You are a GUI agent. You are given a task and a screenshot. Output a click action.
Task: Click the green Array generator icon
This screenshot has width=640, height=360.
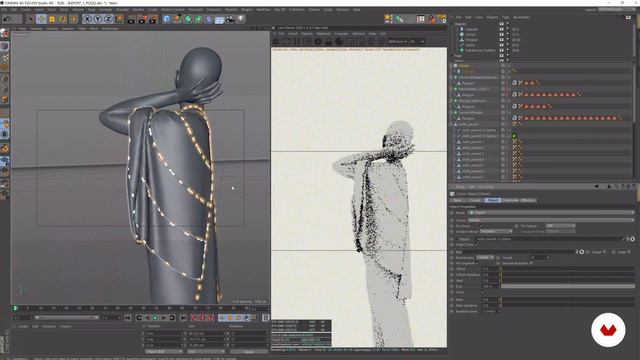pyautogui.click(x=198, y=19)
